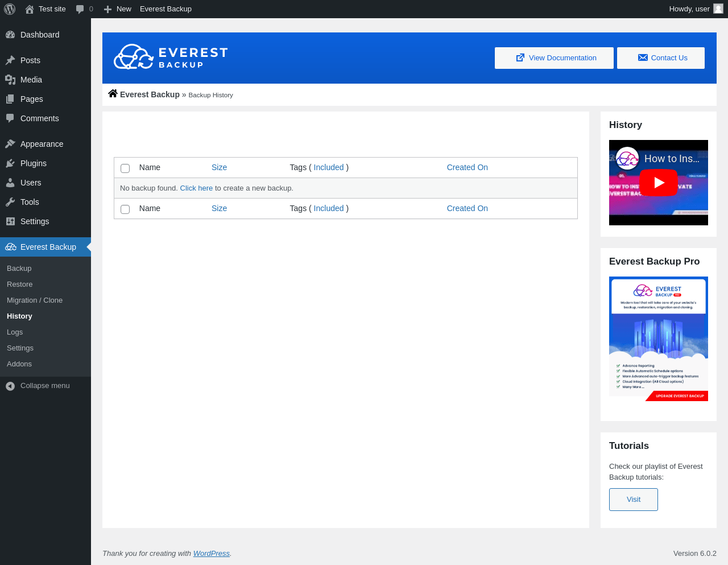Click the Everest Backup cloud icon in sidebar
Viewport: 728px width, 565px height.
pos(11,247)
